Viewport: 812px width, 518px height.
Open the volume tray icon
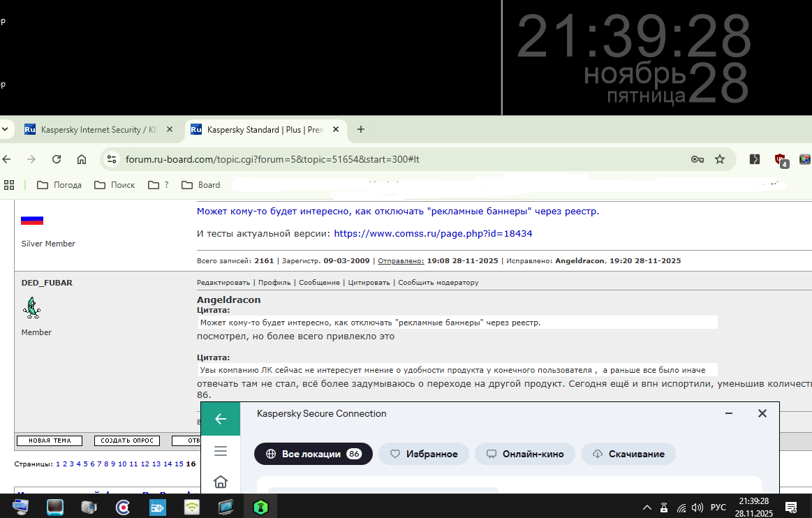[x=697, y=508]
